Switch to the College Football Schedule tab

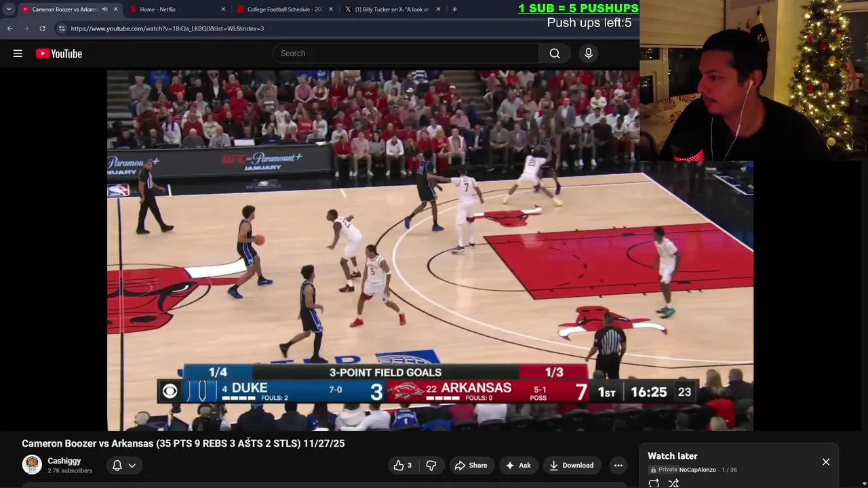click(284, 9)
